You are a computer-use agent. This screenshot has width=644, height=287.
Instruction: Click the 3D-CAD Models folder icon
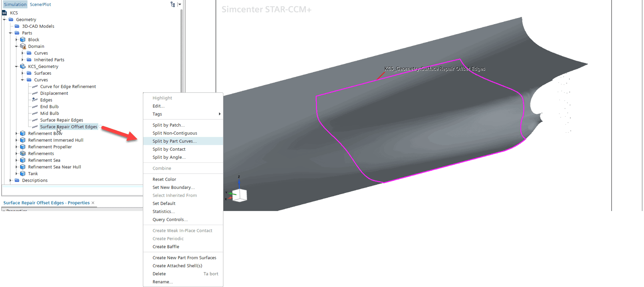click(x=17, y=26)
